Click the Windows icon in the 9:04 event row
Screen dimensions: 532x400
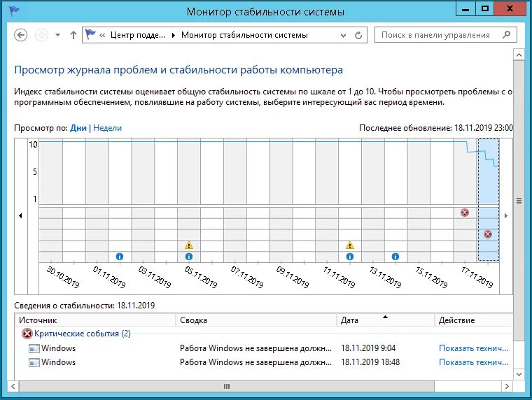point(34,348)
